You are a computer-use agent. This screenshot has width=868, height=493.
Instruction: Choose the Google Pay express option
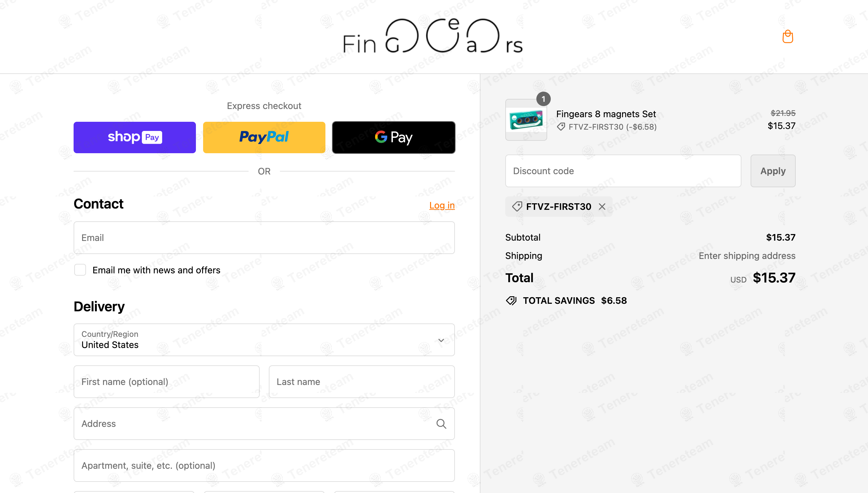(393, 137)
